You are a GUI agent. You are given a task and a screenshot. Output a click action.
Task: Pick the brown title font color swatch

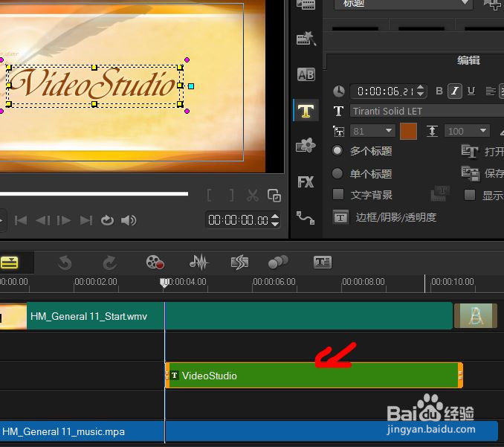(x=408, y=131)
